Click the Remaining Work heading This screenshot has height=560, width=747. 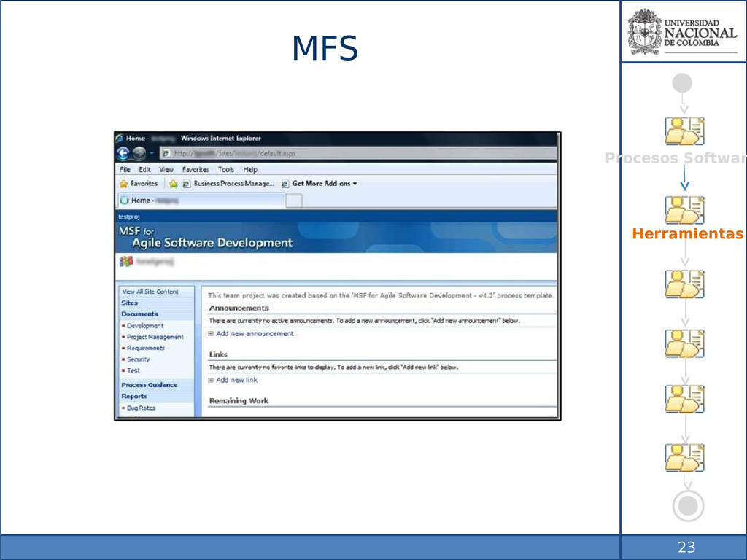click(239, 401)
